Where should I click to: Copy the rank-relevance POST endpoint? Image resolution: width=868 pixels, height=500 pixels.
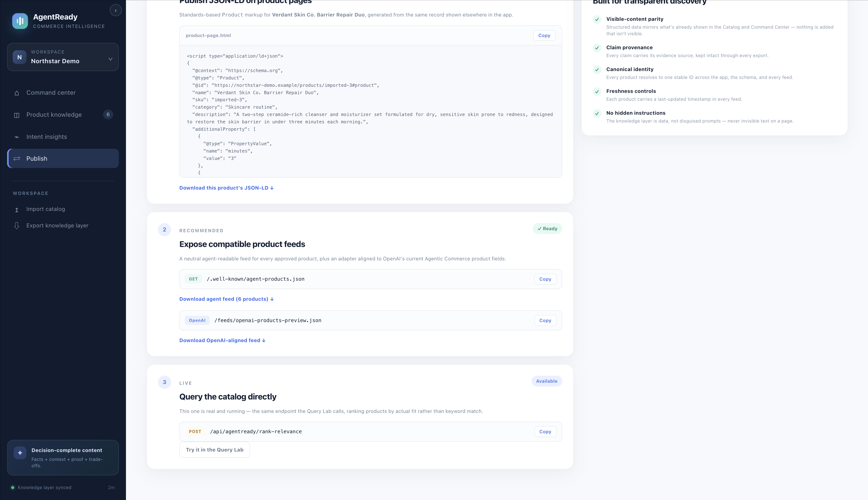pyautogui.click(x=545, y=432)
